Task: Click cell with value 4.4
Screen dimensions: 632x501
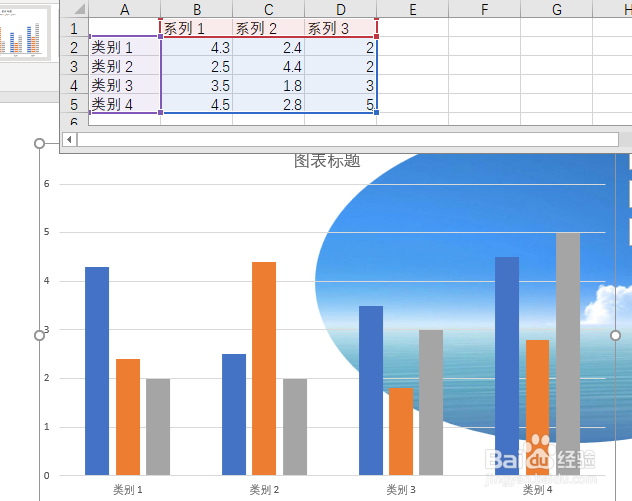Action: [x=268, y=66]
